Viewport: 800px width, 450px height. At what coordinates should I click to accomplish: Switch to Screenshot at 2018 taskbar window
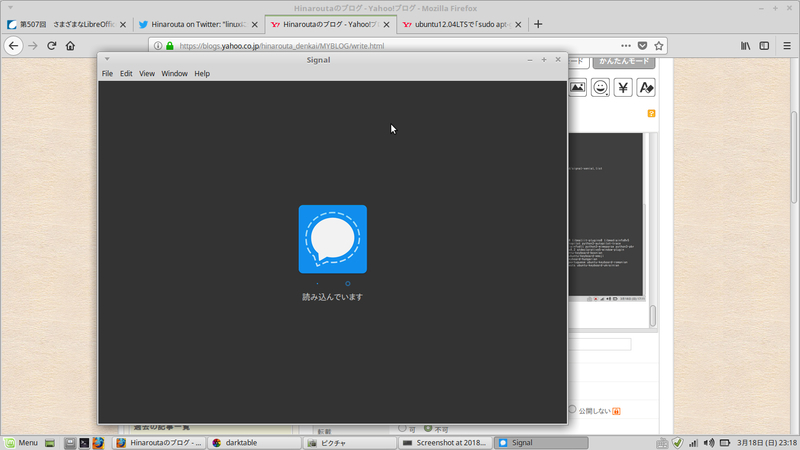click(445, 443)
